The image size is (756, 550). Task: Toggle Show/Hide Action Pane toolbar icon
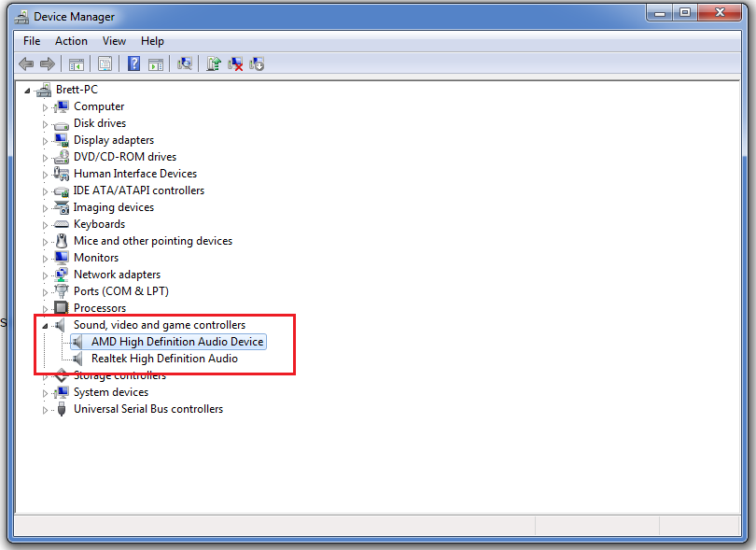coord(156,63)
